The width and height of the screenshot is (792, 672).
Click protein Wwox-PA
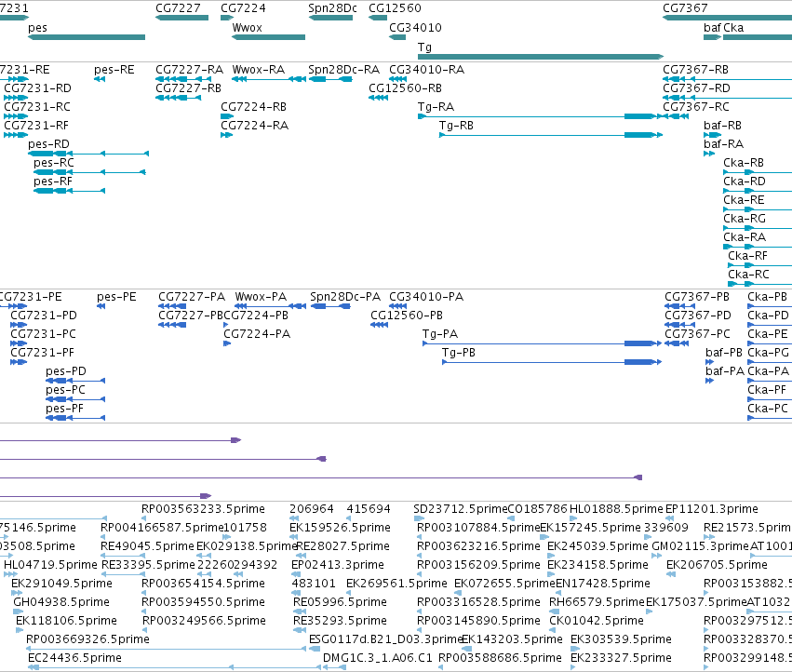[271, 306]
